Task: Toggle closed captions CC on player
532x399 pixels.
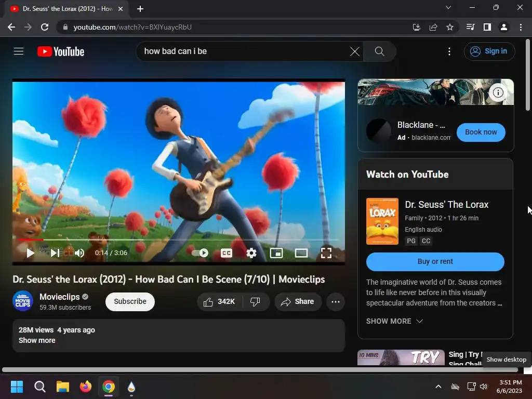Action: (x=227, y=253)
